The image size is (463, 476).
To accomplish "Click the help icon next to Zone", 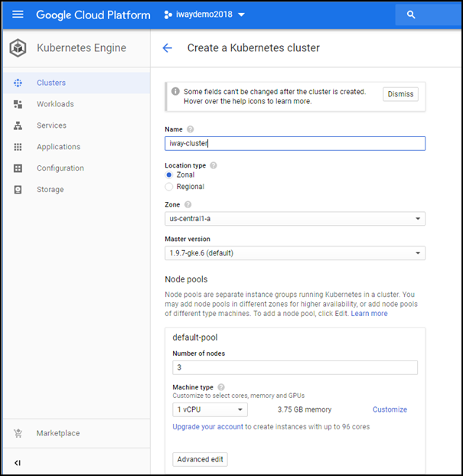I will tap(188, 204).
